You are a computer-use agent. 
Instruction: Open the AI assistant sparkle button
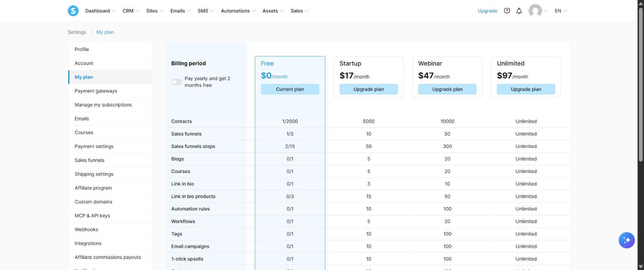coord(626,240)
